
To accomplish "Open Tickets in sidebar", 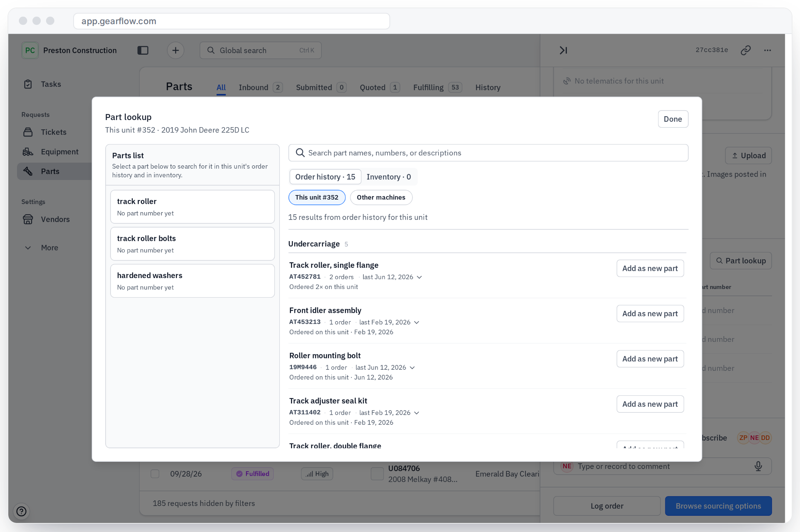I will pos(53,132).
